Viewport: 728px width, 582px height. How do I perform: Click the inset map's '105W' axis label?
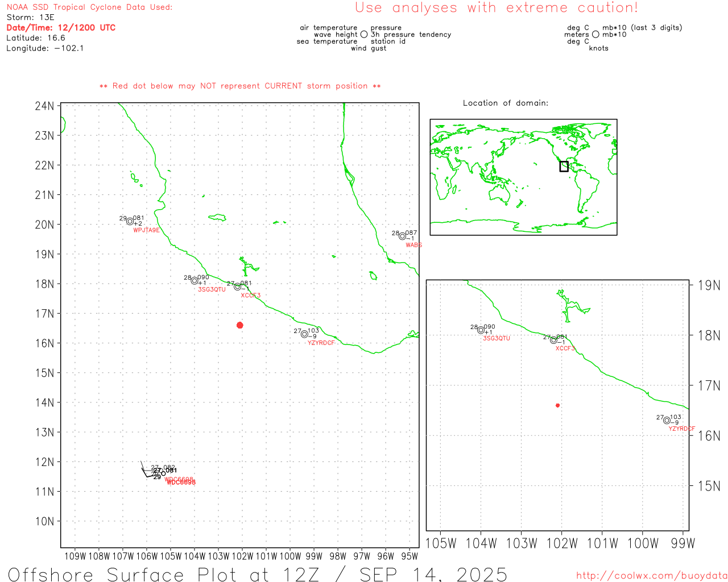pos(441,543)
